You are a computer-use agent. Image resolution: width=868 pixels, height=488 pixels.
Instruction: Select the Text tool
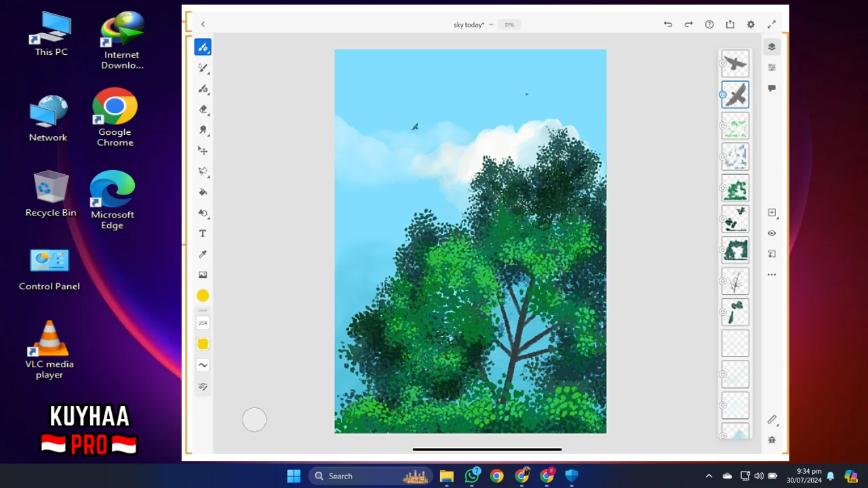coord(203,233)
